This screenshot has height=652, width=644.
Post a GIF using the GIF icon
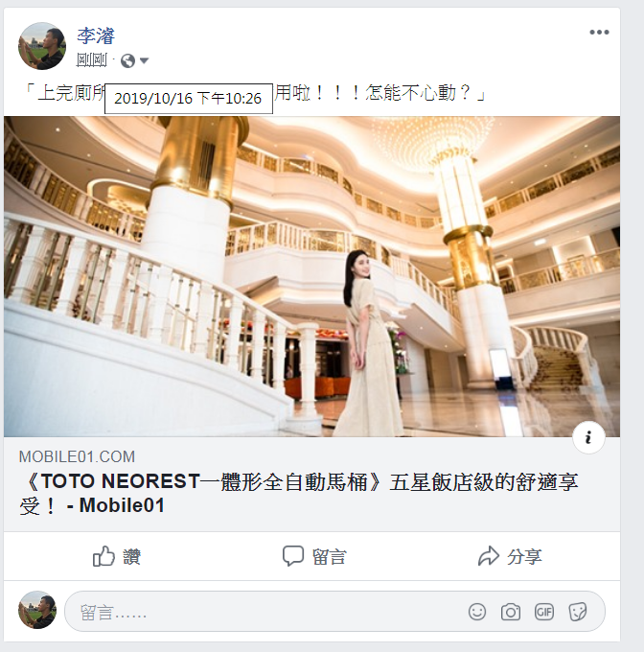544,612
